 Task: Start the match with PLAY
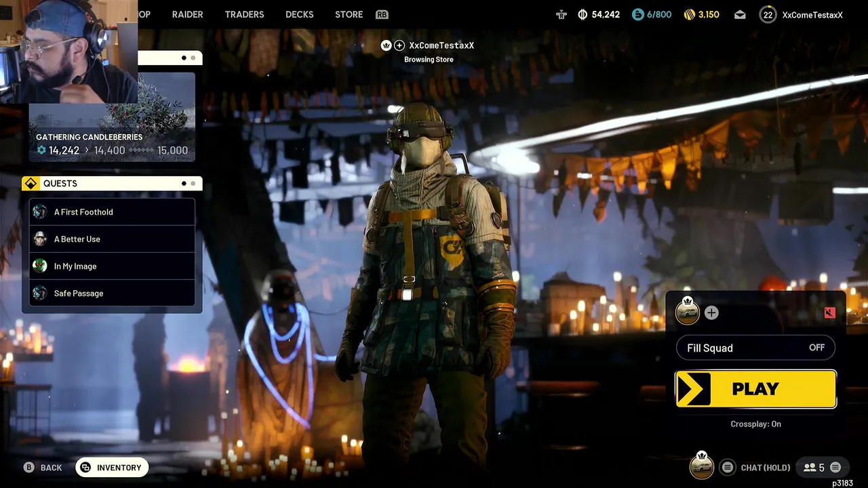755,389
